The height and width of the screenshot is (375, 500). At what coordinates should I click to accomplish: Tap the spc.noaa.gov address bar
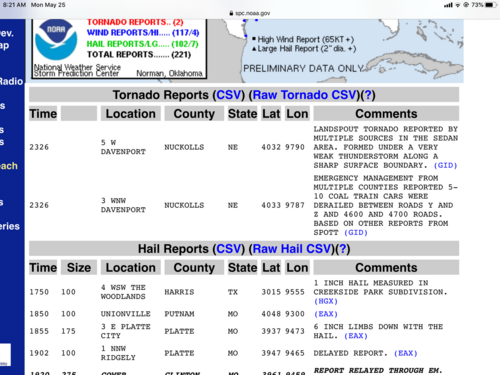pos(250,13)
